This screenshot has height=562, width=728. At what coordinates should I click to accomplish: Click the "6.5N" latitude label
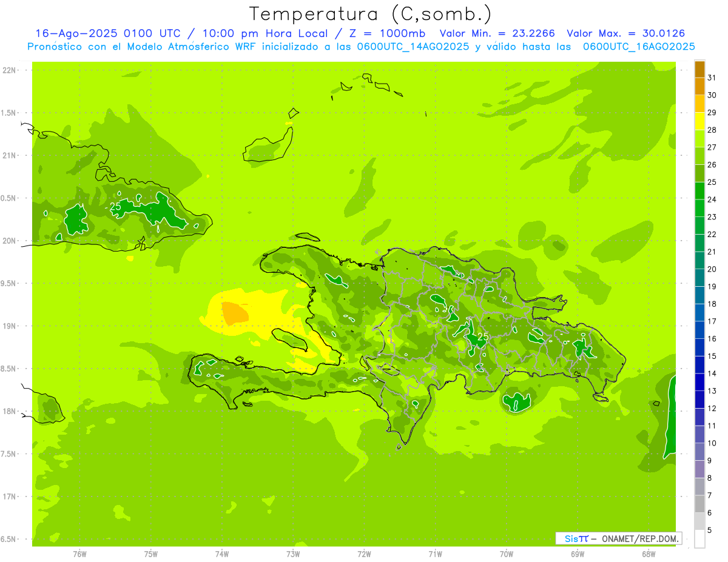[x=8, y=540]
